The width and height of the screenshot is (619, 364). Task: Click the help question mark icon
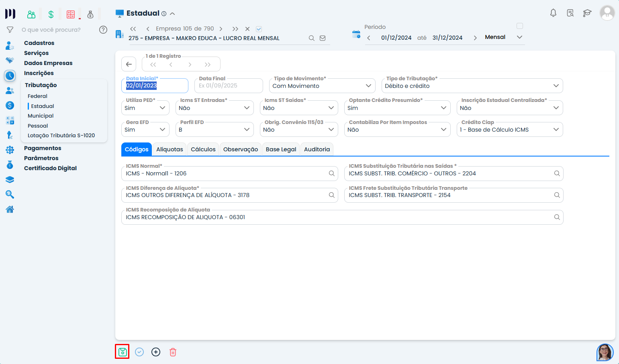pyautogui.click(x=103, y=30)
